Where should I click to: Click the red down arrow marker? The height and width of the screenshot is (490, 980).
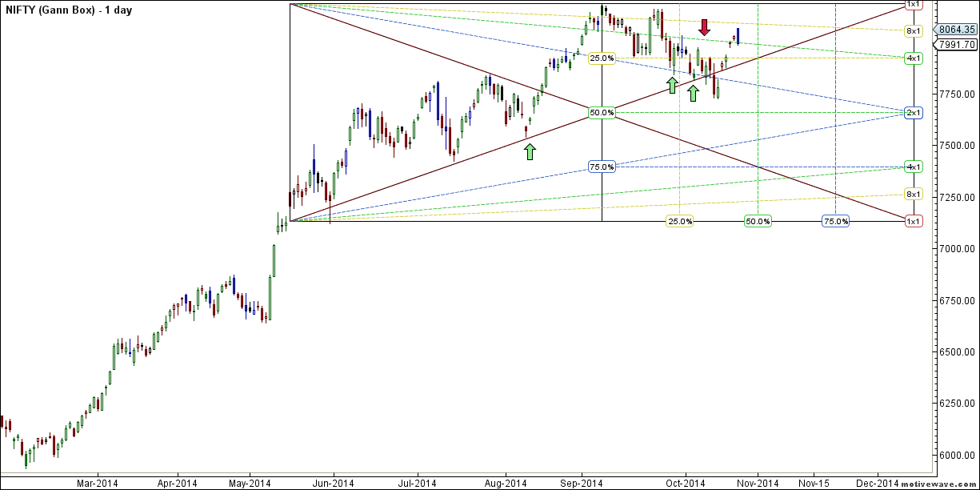click(x=704, y=28)
